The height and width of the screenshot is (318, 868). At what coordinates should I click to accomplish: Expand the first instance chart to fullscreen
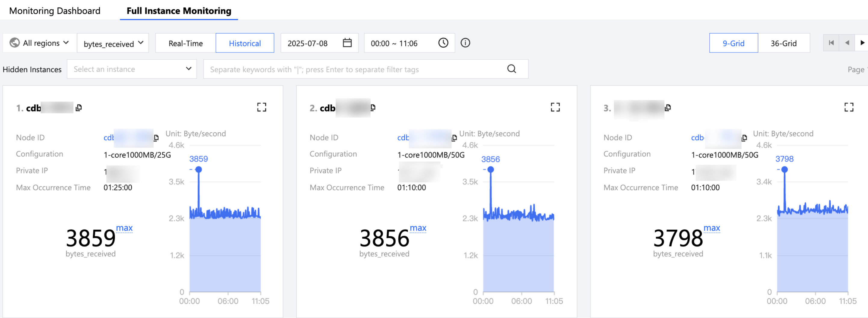tap(261, 107)
